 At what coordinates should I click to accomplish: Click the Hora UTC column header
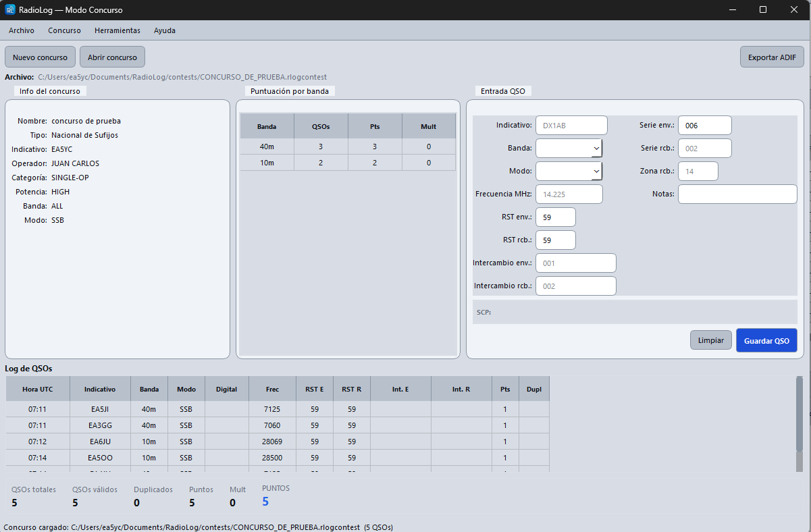pos(38,389)
